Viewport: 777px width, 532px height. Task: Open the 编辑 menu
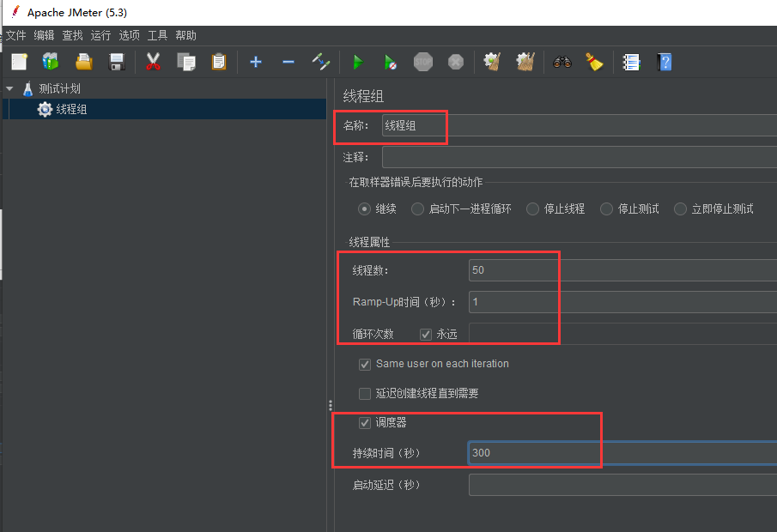coord(44,36)
